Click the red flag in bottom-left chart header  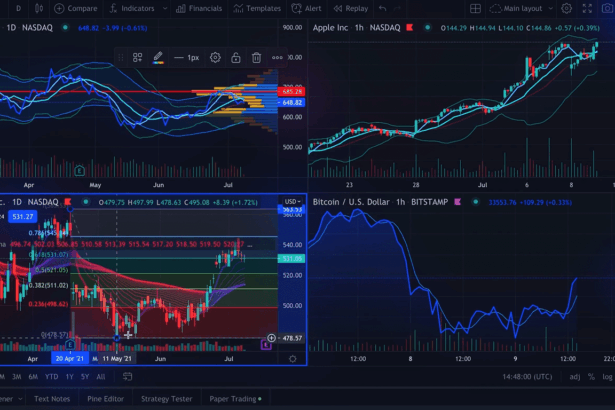[67, 202]
